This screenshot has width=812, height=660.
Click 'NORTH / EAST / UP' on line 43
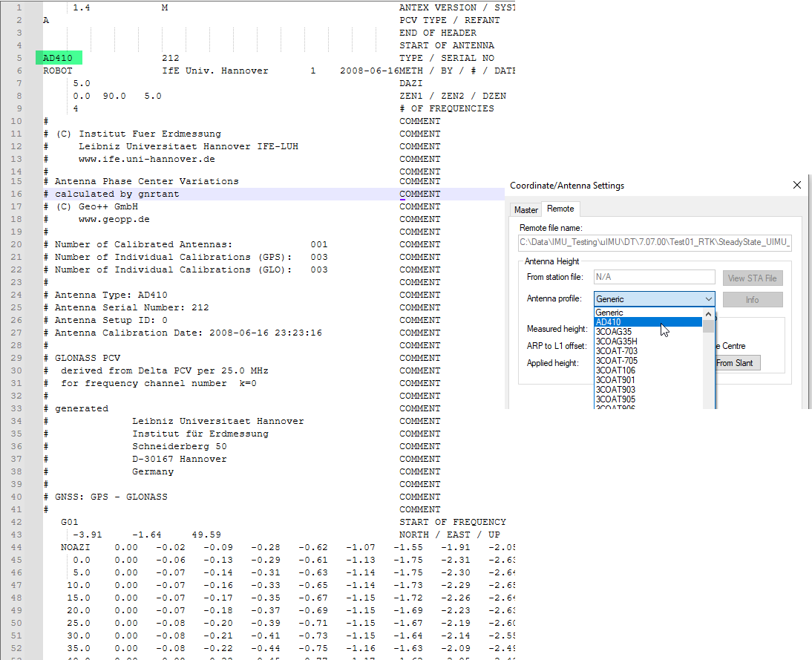click(450, 535)
